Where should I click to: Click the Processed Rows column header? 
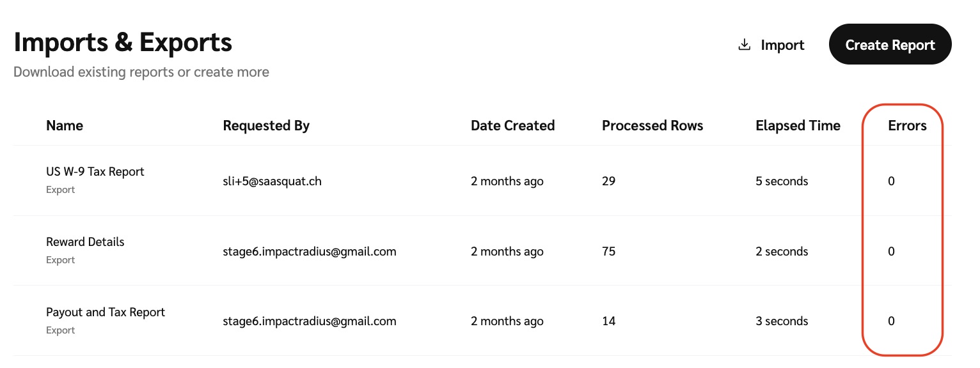point(652,126)
